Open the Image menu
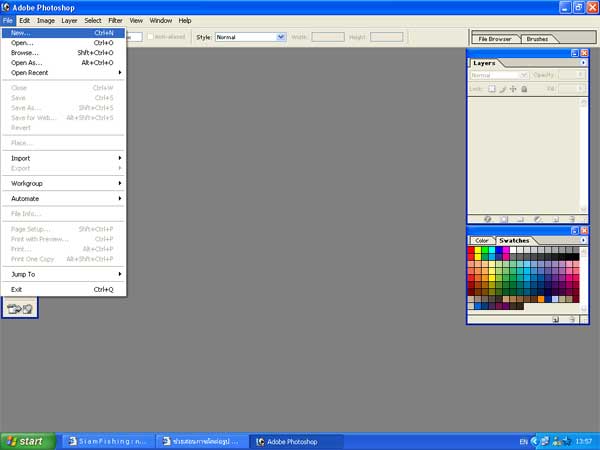 click(x=46, y=21)
